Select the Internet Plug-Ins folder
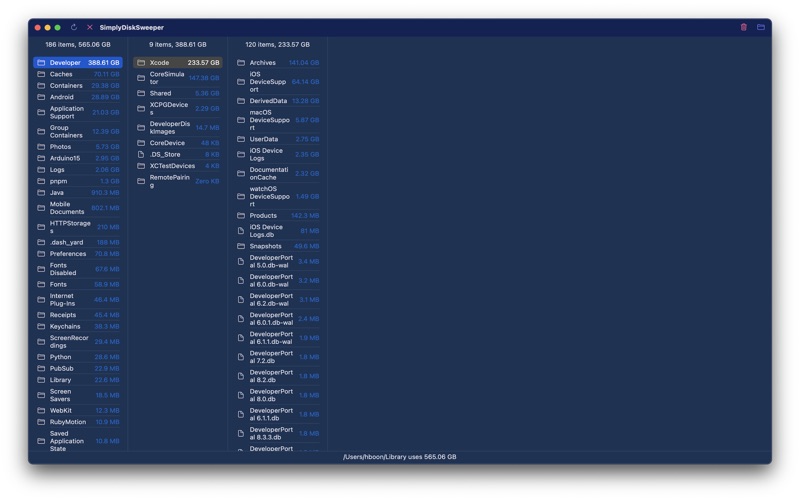The width and height of the screenshot is (800, 500). click(78, 299)
